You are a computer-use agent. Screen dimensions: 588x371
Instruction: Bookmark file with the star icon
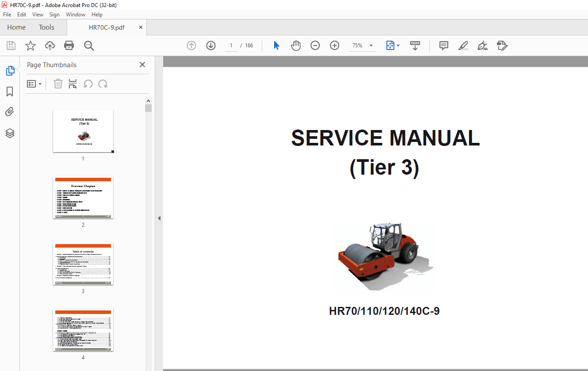[x=30, y=46]
